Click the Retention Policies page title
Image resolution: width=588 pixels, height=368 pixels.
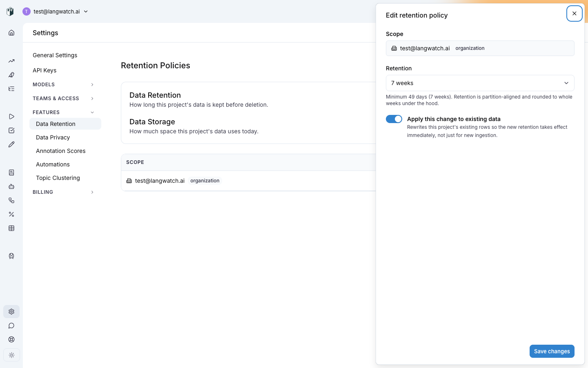[x=156, y=65]
